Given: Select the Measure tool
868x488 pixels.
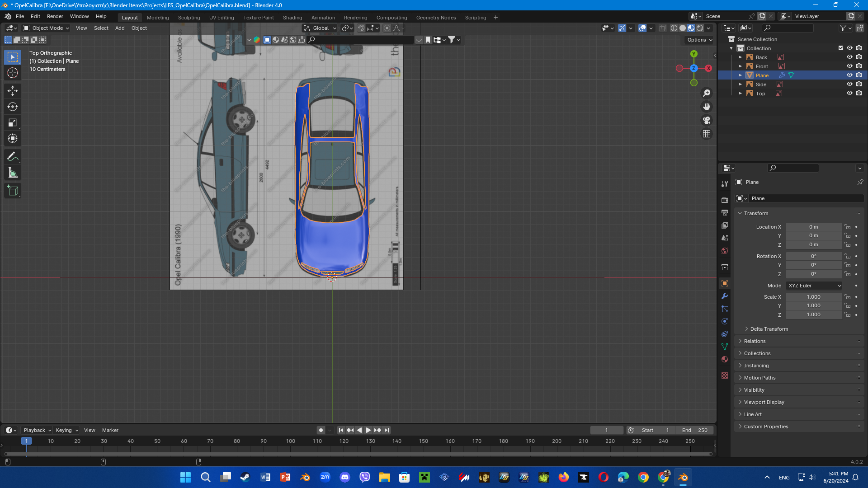Looking at the screenshot, I should 13,173.
